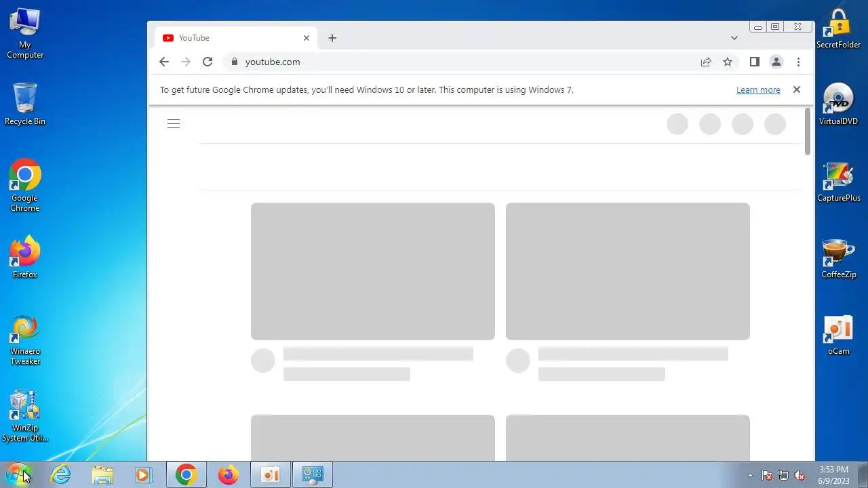Open the tab search dropdown chevron
Image resolution: width=868 pixels, height=488 pixels.
[734, 38]
